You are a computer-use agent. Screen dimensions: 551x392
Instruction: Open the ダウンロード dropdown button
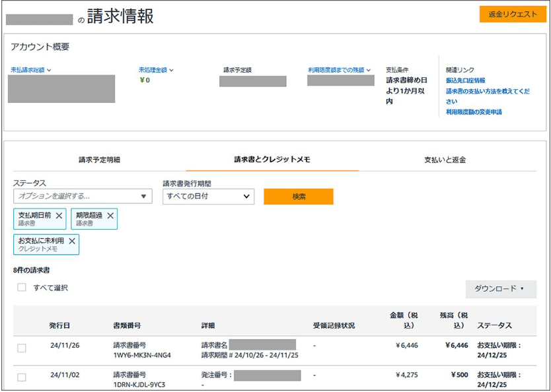pos(501,289)
